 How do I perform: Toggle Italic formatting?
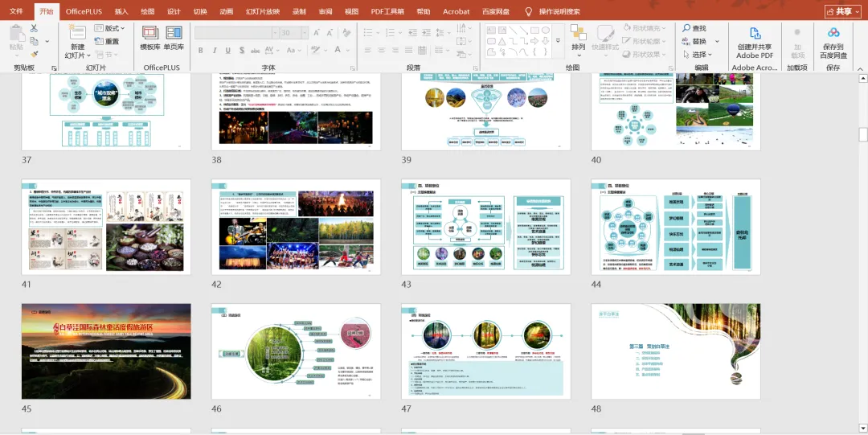coord(215,51)
